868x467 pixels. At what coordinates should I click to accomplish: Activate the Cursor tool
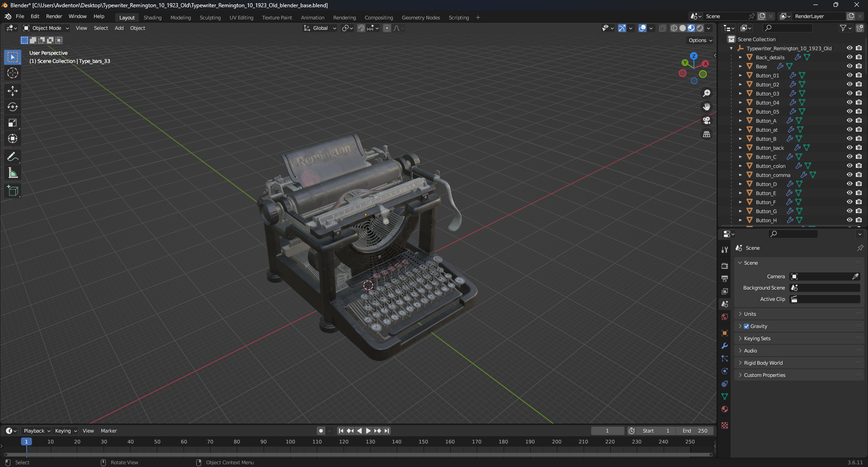(13, 73)
